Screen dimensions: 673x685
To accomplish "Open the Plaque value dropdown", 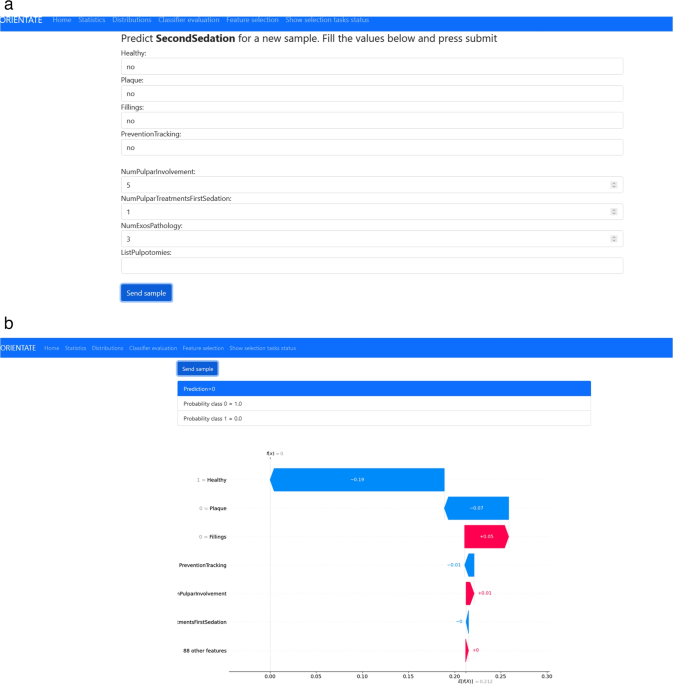I will click(372, 93).
